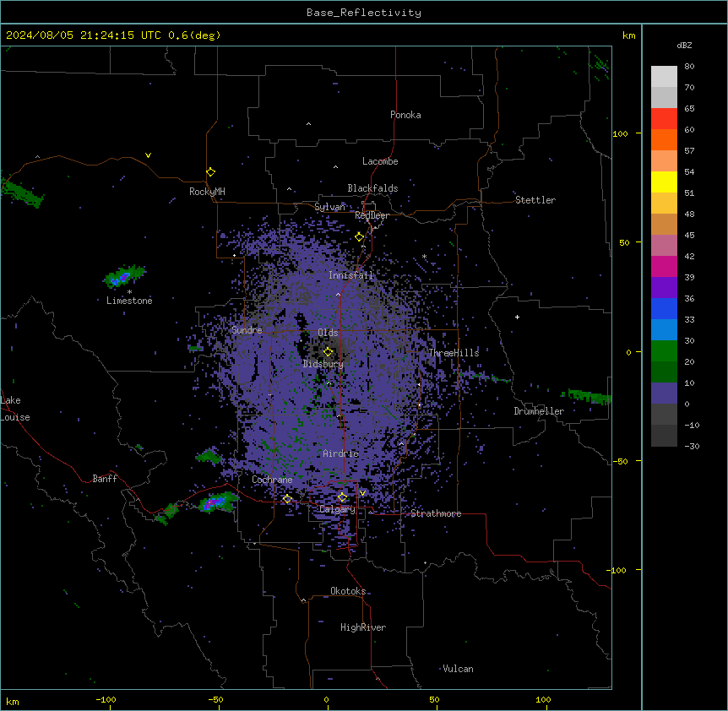Select the slate purple 0-10 dBZ swatch
Viewport: 728px width, 711px height.
click(x=664, y=393)
